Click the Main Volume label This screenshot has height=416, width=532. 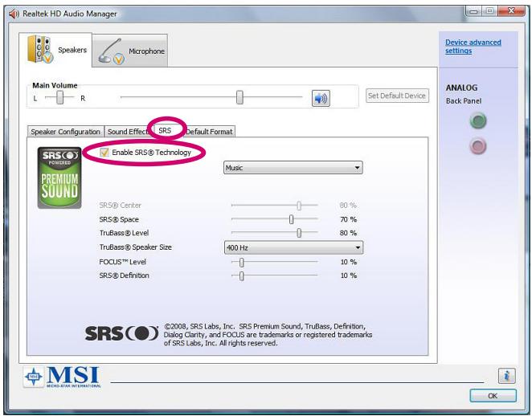click(55, 85)
